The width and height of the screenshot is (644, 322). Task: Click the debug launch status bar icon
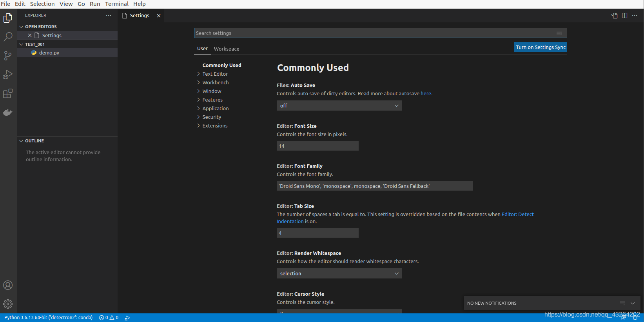point(127,318)
